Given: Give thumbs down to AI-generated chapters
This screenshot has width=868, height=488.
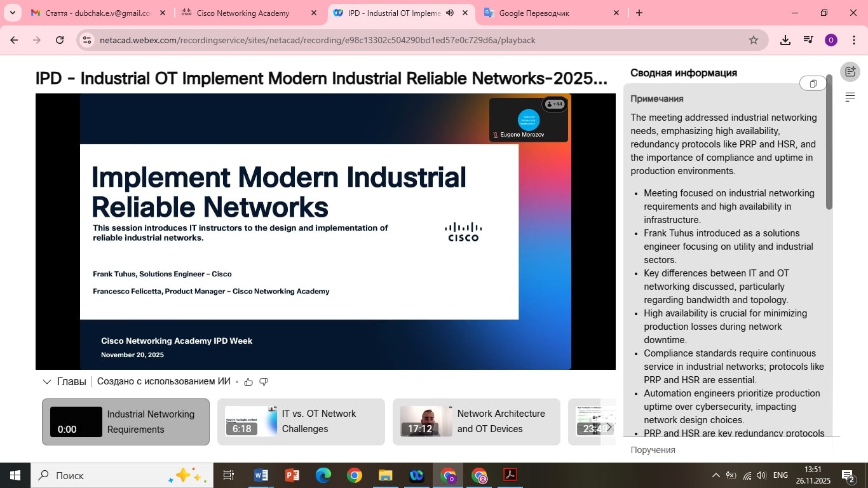Looking at the screenshot, I should pos(264,382).
